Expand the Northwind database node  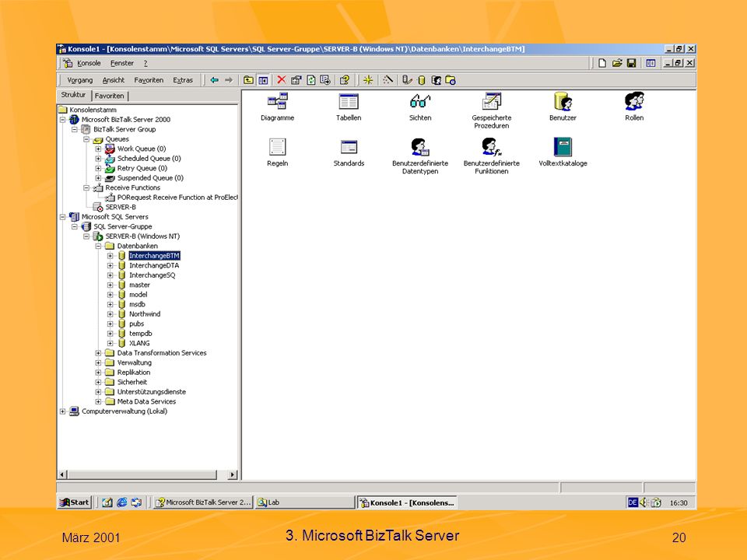click(x=110, y=313)
